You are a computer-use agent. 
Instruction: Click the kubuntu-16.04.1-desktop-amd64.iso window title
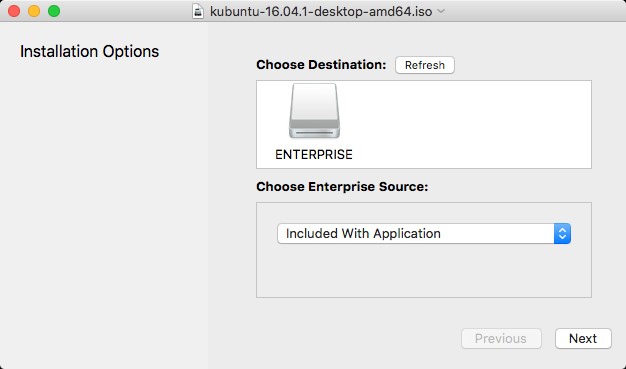(321, 11)
